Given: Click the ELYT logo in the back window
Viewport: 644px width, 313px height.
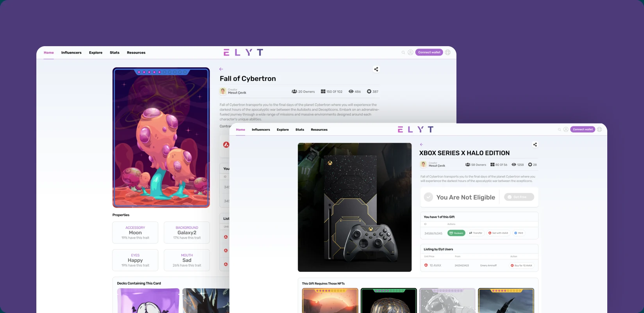Looking at the screenshot, I should pos(243,52).
